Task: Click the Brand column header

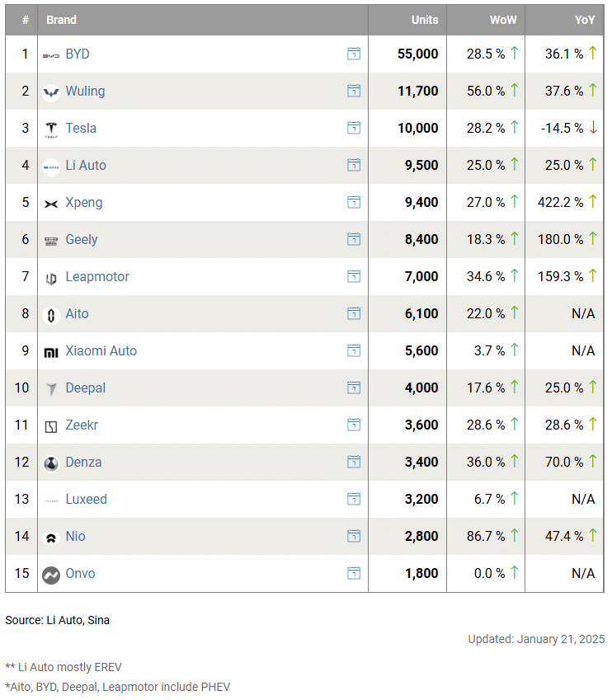Action: 62,20
